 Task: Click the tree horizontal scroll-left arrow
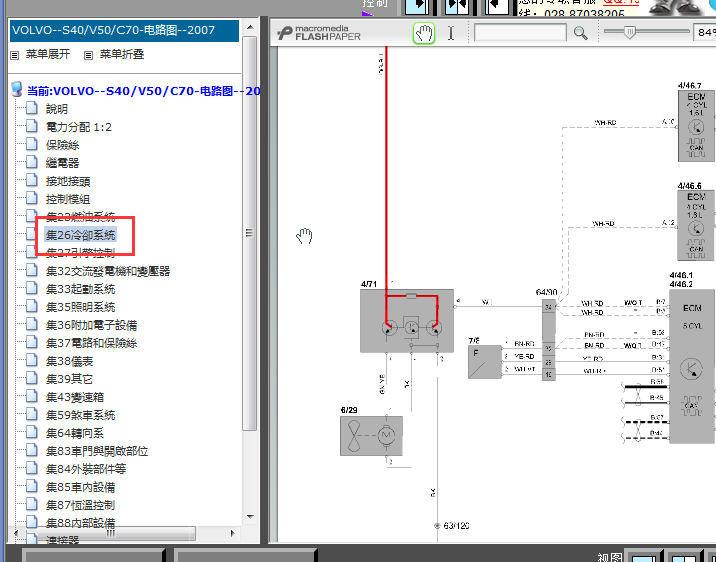[x=16, y=533]
